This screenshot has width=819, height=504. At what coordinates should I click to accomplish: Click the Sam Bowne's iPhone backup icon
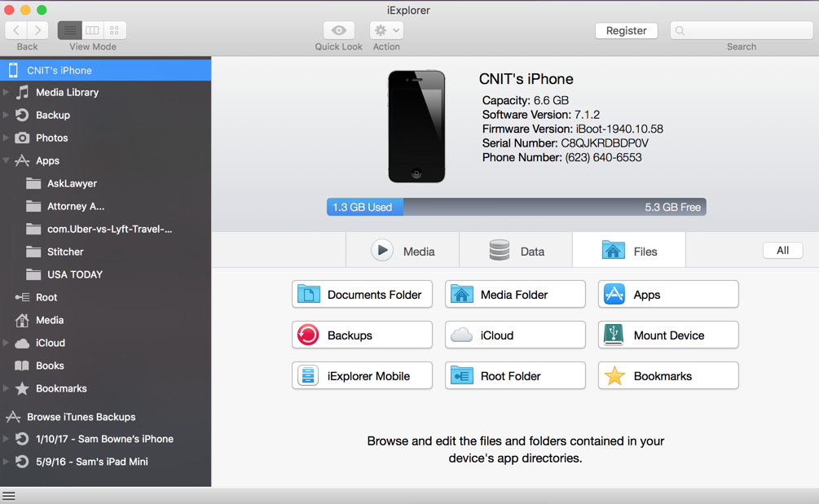coord(22,439)
